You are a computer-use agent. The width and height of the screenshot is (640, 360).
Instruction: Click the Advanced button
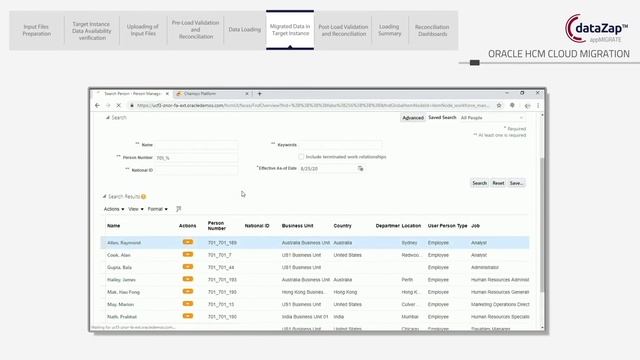pos(413,118)
